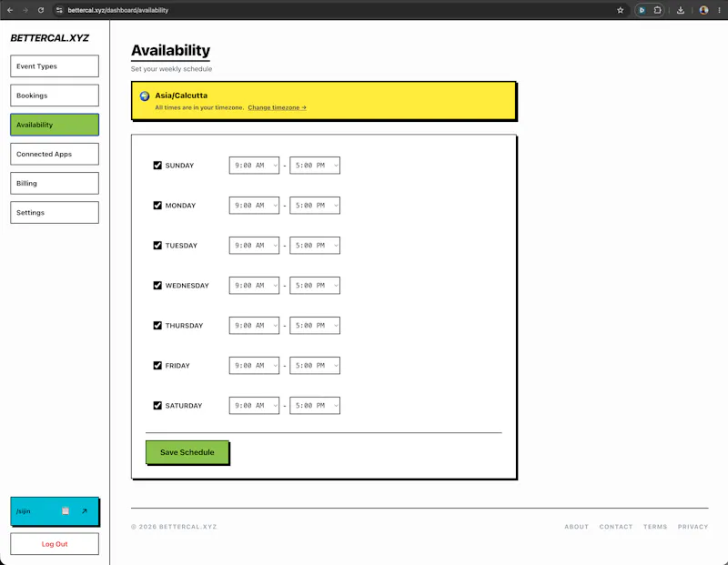
Task: Open the browser downloads icon
Action: 680,10
